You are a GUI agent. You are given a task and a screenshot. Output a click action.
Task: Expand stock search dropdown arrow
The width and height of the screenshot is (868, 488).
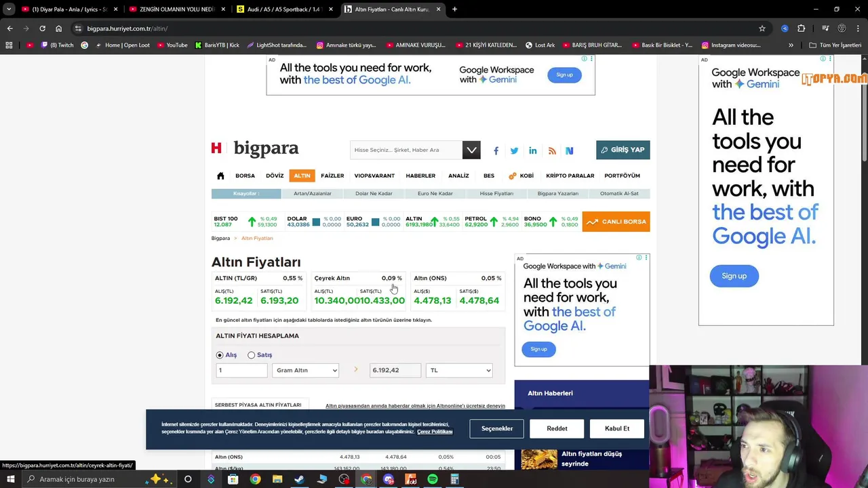[x=471, y=150]
